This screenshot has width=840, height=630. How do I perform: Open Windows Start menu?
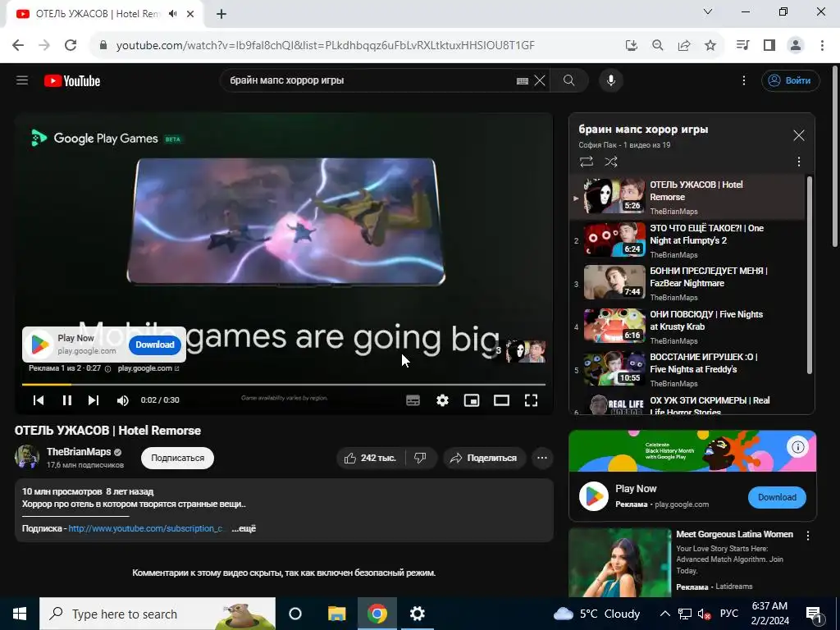[x=20, y=614]
